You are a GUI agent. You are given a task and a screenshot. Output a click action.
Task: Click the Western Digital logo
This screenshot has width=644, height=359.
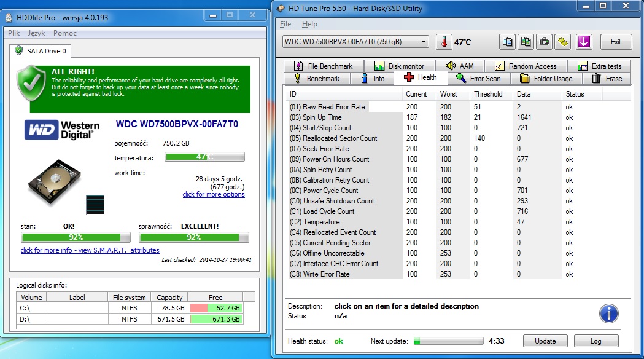coord(62,130)
